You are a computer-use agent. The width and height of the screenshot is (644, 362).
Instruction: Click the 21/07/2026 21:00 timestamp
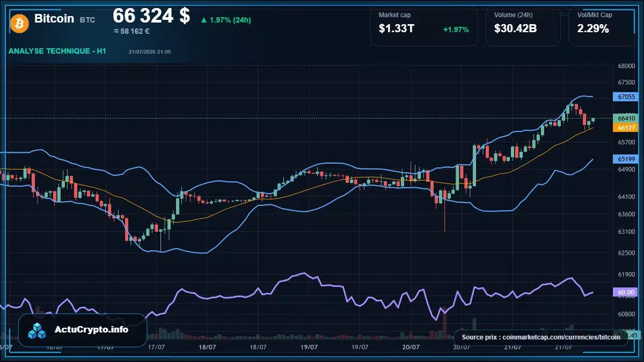[150, 51]
